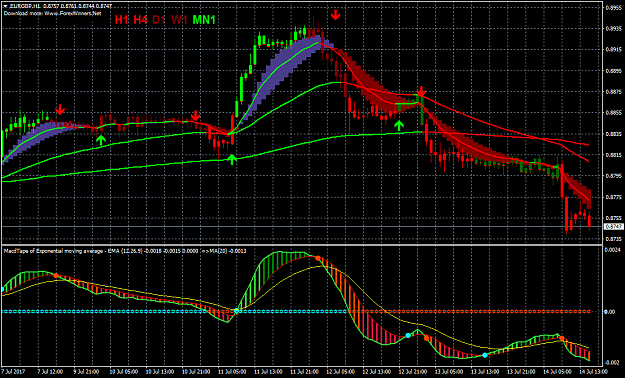This screenshot has width=625, height=378.
Task: Click the -0.002 MACD scale label
Action: [x=613, y=362]
